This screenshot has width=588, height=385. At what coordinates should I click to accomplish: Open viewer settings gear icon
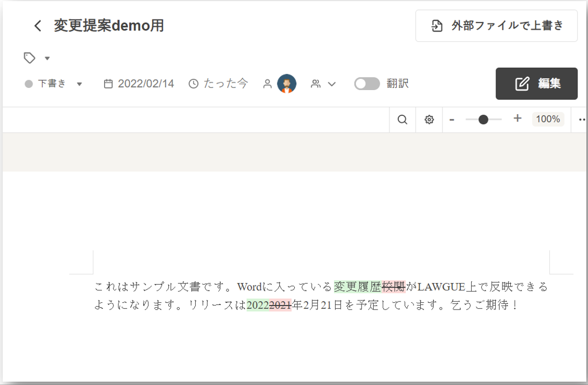pos(429,120)
